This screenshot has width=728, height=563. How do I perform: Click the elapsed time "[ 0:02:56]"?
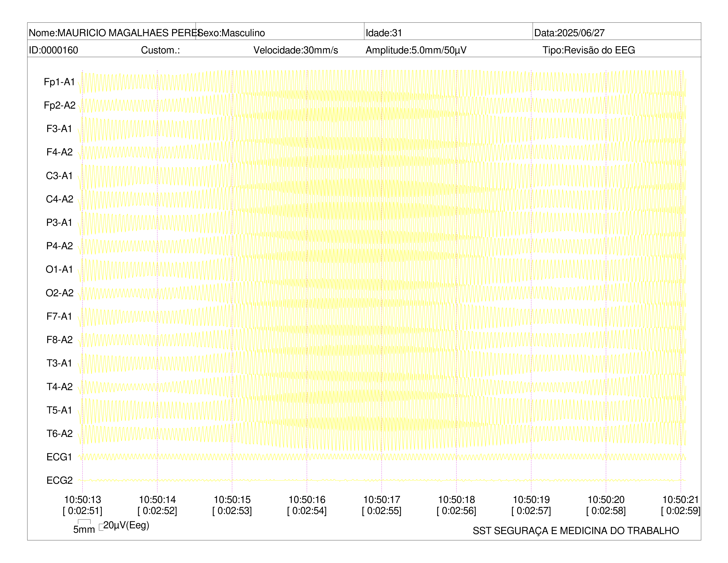[456, 511]
